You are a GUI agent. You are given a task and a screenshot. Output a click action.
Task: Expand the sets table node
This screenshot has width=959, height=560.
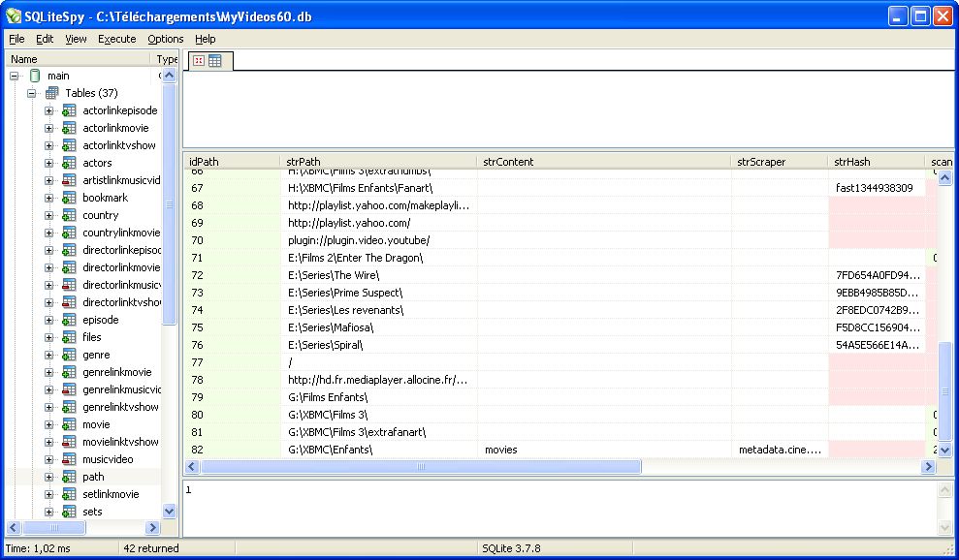click(x=48, y=512)
